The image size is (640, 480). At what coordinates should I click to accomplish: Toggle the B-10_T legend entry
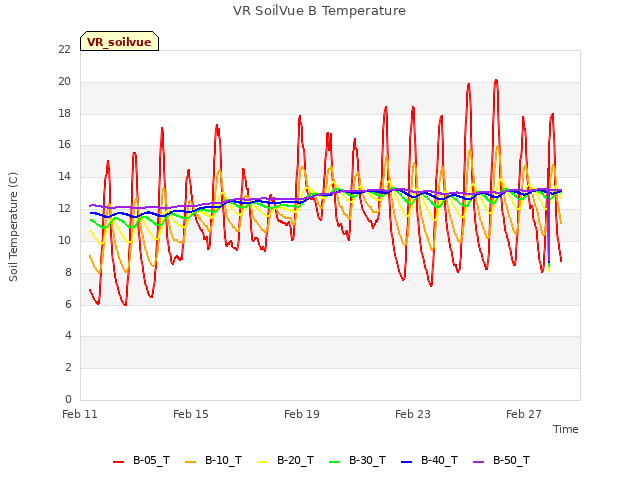[x=213, y=460]
